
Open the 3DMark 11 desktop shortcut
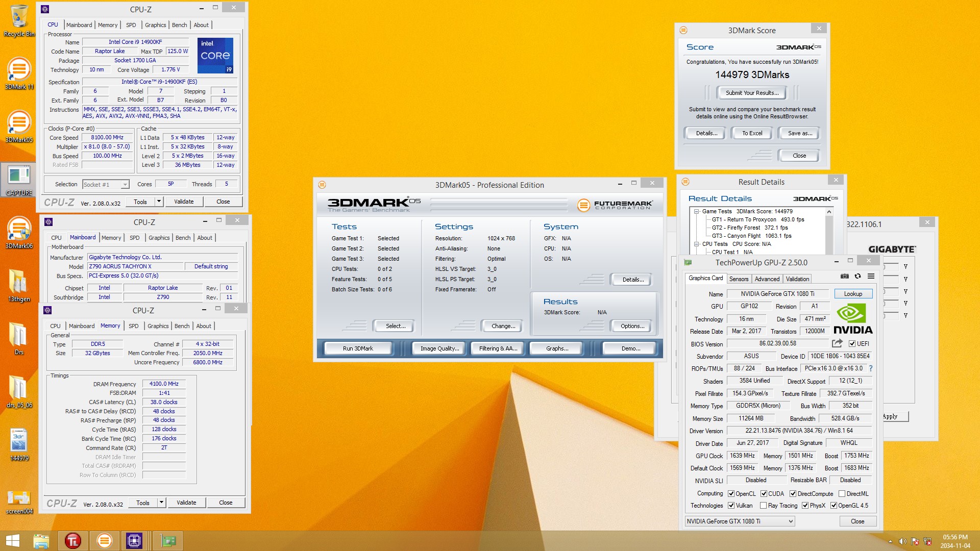(19, 73)
